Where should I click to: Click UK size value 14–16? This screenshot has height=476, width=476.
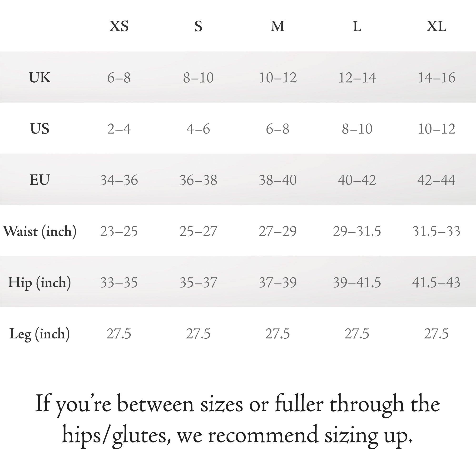pyautogui.click(x=436, y=78)
